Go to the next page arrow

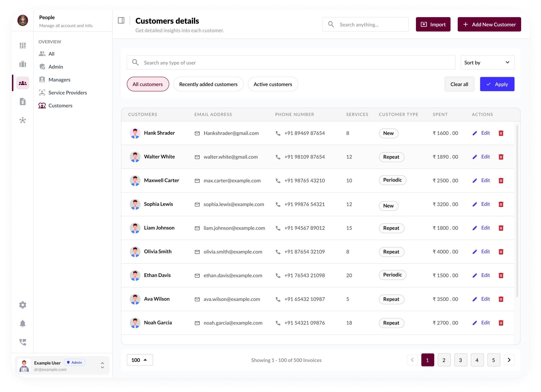509,360
